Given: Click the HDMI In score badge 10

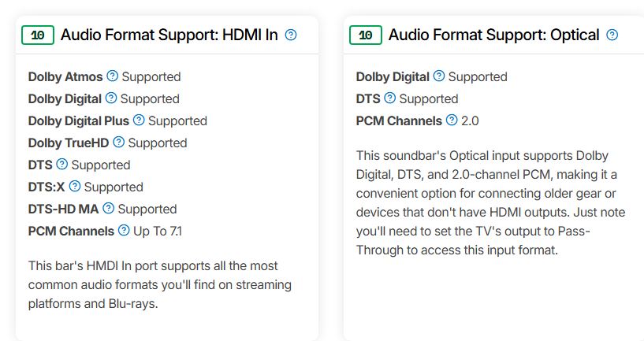Looking at the screenshot, I should pyautogui.click(x=38, y=35).
